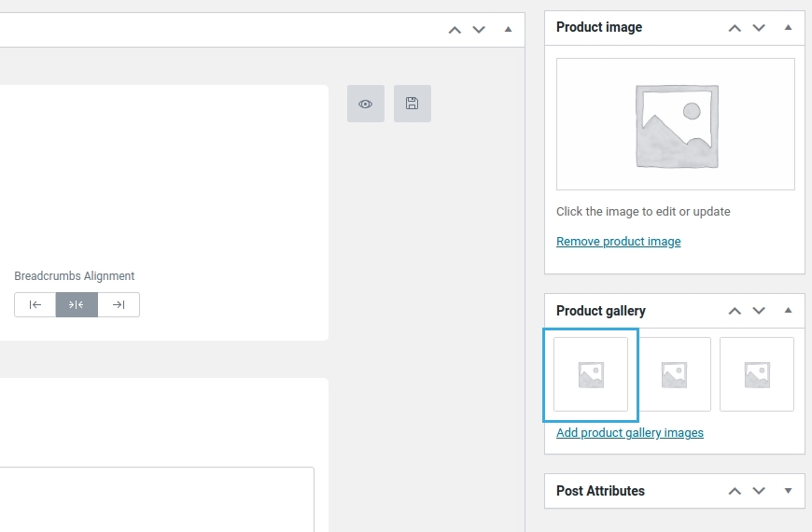Image resolution: width=812 pixels, height=532 pixels.
Task: Click Remove product image link
Action: tap(618, 242)
